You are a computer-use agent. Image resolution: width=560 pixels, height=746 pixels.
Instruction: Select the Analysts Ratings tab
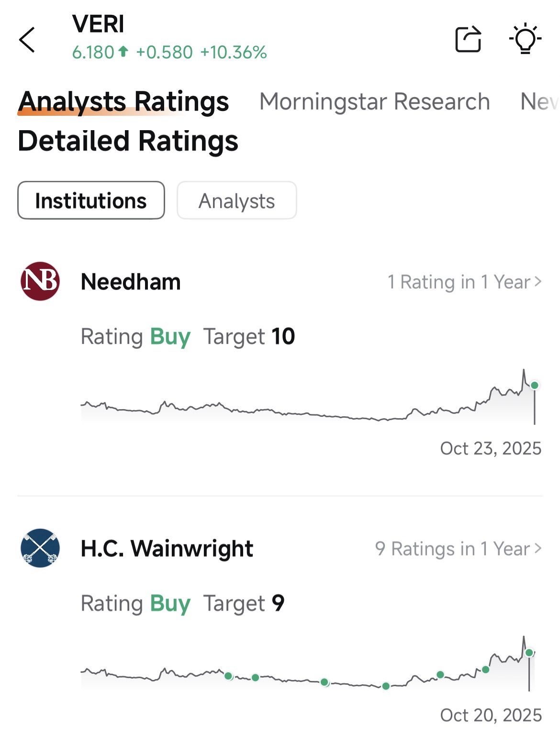pyautogui.click(x=123, y=101)
